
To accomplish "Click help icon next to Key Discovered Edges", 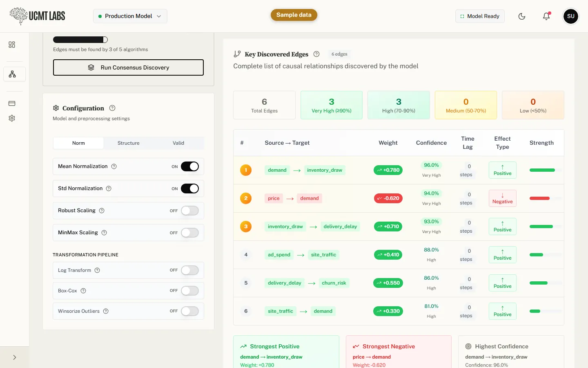I will [316, 54].
